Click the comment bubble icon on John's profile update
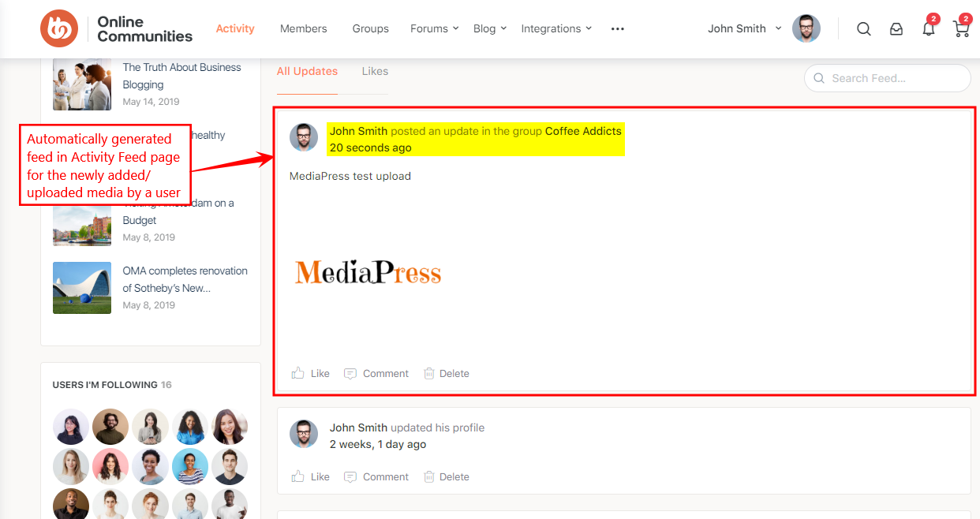Image resolution: width=980 pixels, height=519 pixels. 350,476
